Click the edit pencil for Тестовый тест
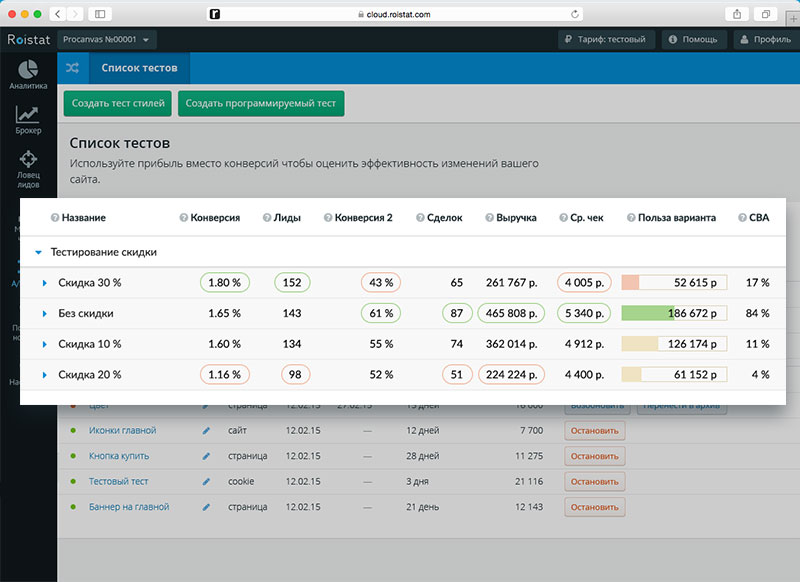 pyautogui.click(x=207, y=482)
